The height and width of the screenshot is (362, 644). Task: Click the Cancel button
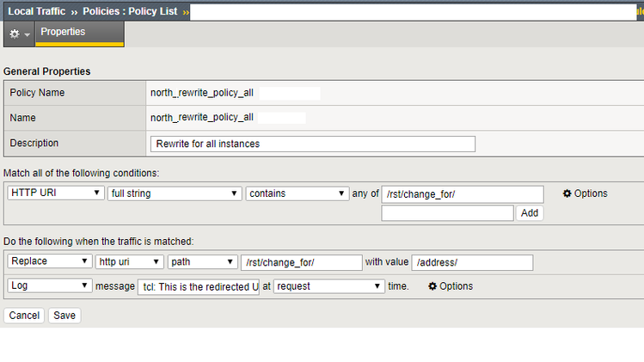coord(24,316)
